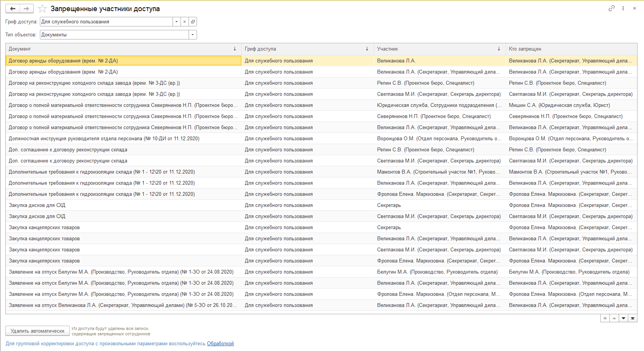
Task: Jump to the last table row
Action: tap(632, 318)
